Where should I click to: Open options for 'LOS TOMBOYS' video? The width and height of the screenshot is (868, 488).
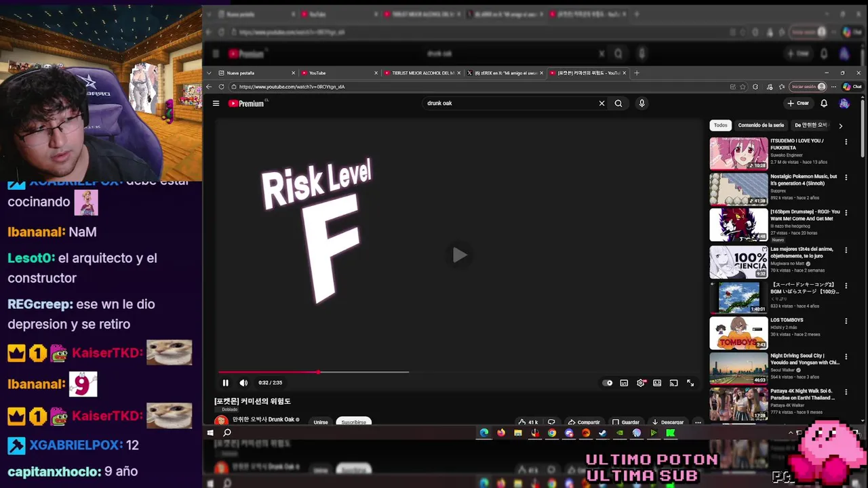pos(846,321)
